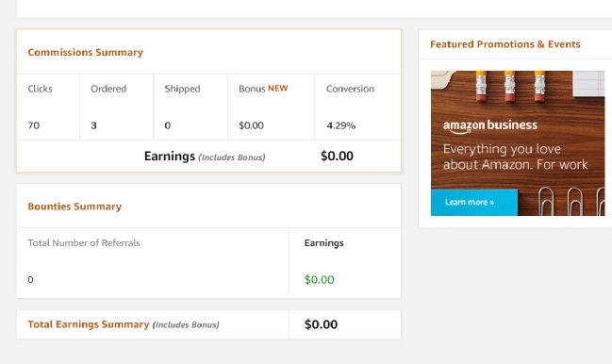This screenshot has height=364, width=612.
Task: Click the Ordered column value 3
Action: coord(93,125)
